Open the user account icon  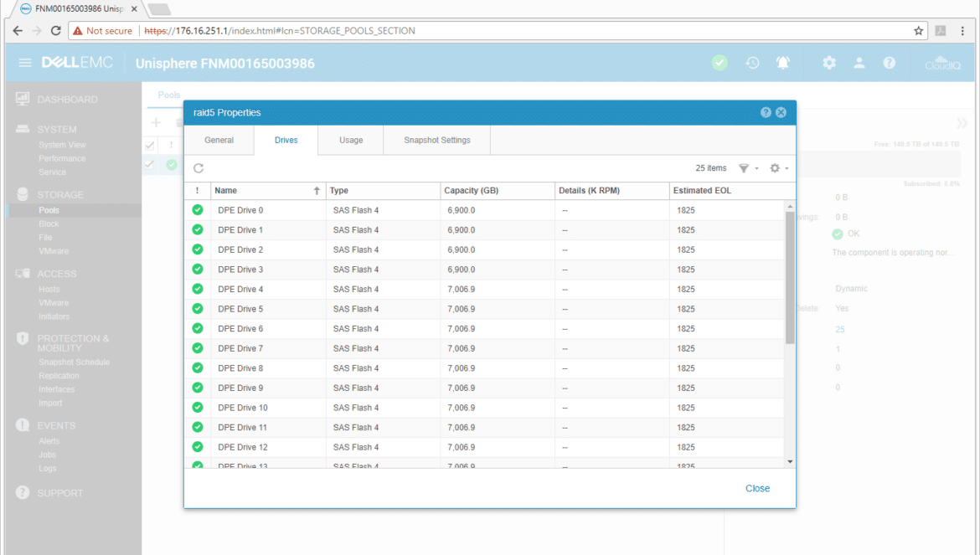(859, 63)
